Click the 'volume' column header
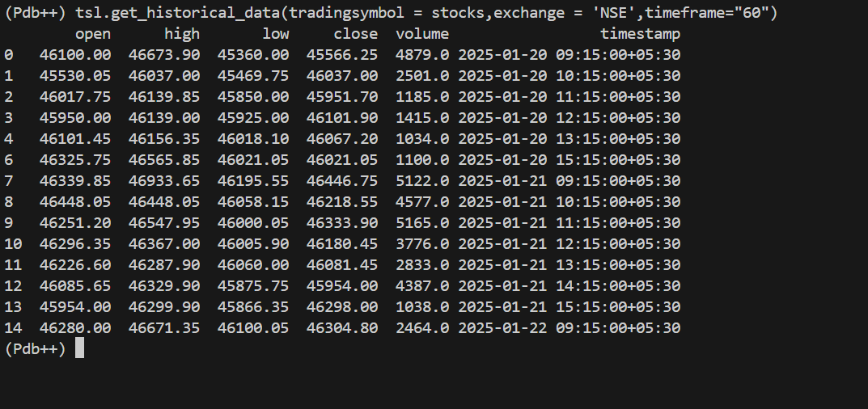The image size is (868, 409). pos(422,34)
